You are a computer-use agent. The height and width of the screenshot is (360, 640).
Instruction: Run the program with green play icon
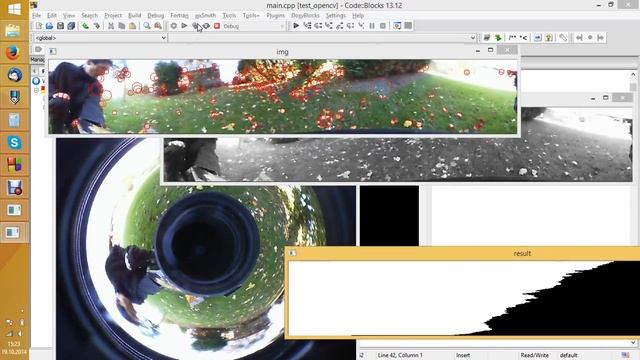(184, 26)
